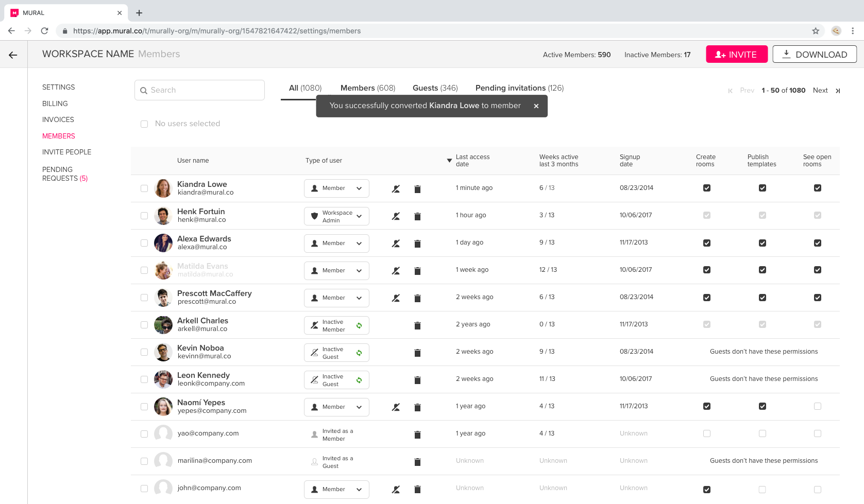864x504 pixels.
Task: Click trash icon for Arkell Charles
Action: (417, 325)
